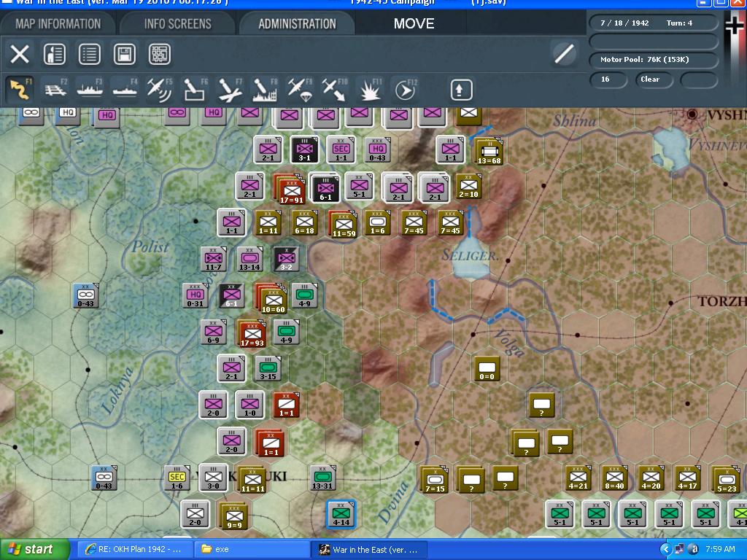Open the MAP INFORMATION tab
Screen dimensions: 747x560
click(x=58, y=24)
